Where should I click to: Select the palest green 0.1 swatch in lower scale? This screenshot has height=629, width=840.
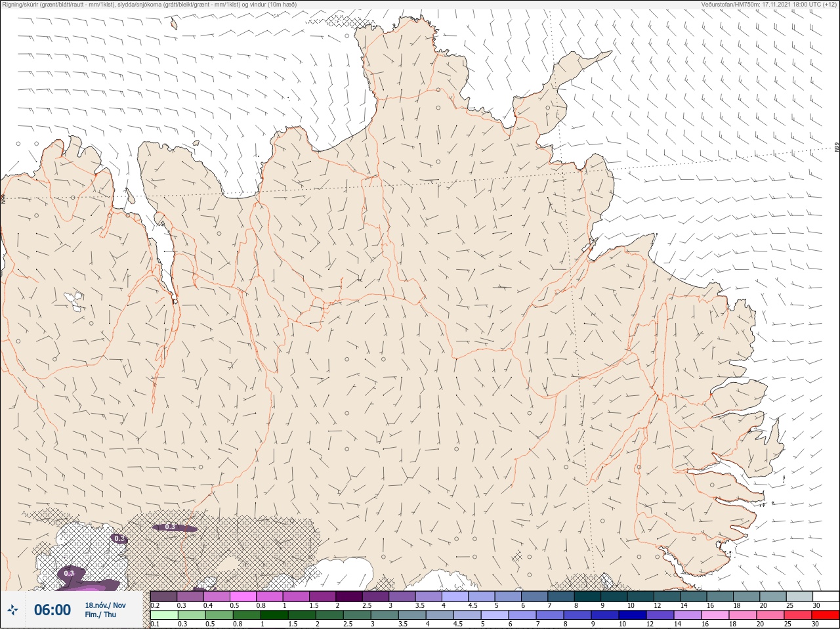(x=164, y=615)
